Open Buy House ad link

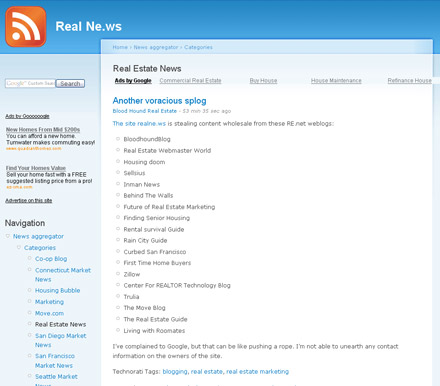tap(263, 81)
